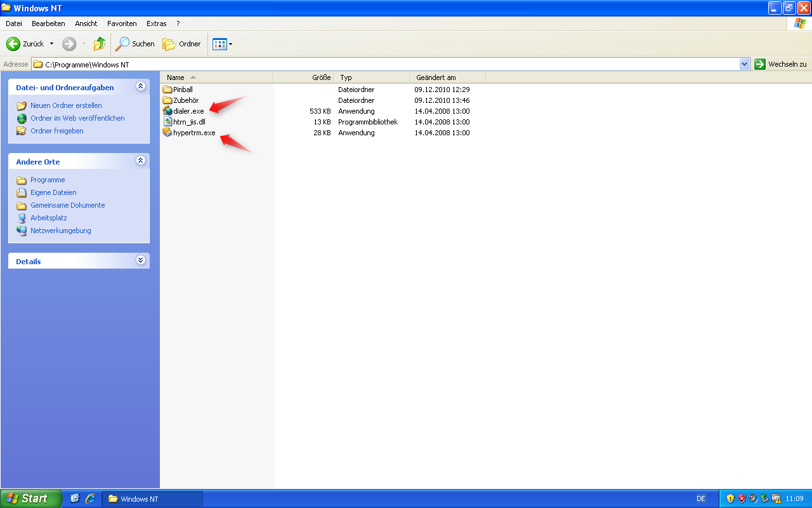Collapse the Datei- und Ordneraufgaben panel
The width and height of the screenshot is (812, 508).
[x=140, y=86]
